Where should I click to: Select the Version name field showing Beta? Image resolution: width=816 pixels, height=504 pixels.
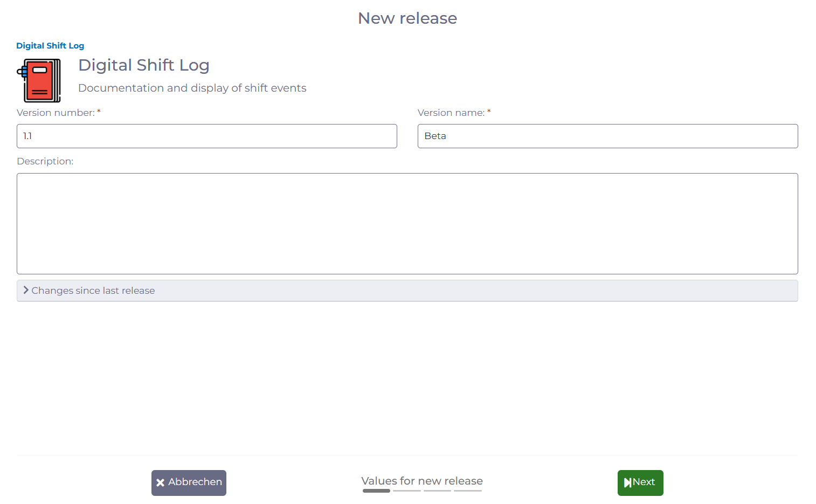tap(607, 136)
